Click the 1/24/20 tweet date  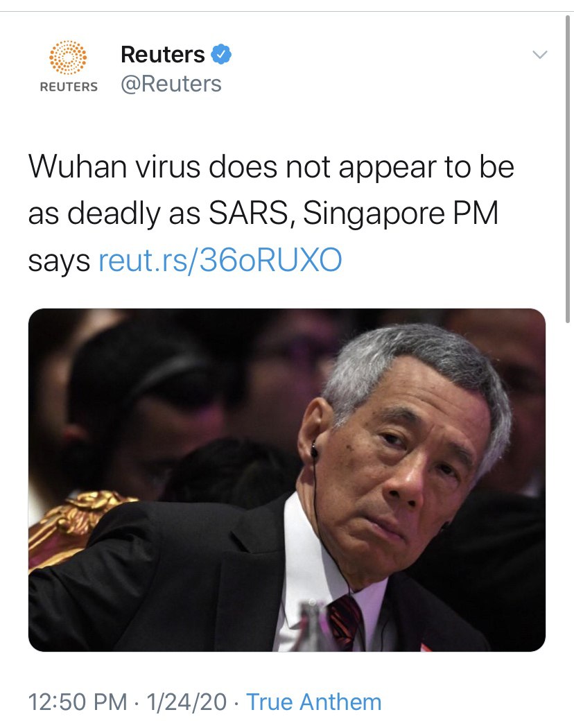[186, 702]
